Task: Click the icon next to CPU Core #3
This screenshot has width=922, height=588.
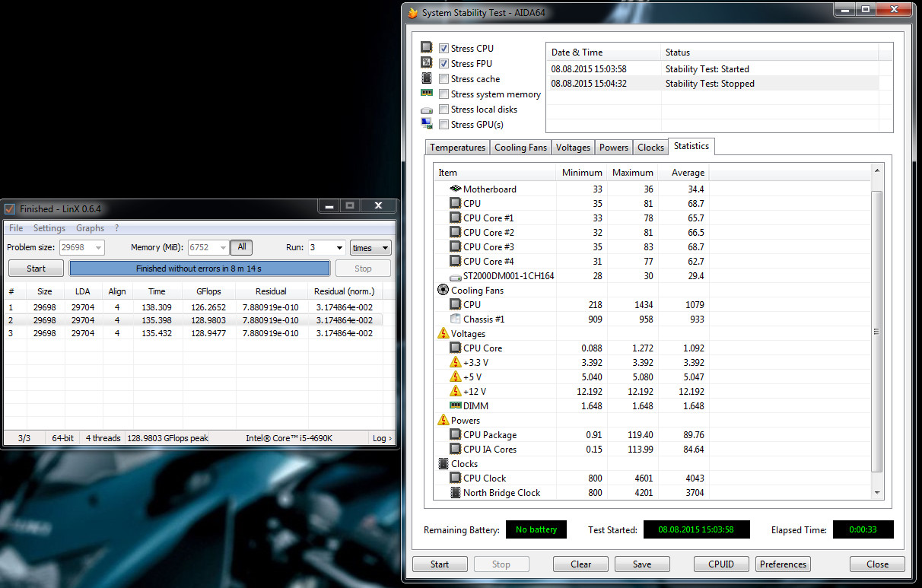Action: click(456, 246)
